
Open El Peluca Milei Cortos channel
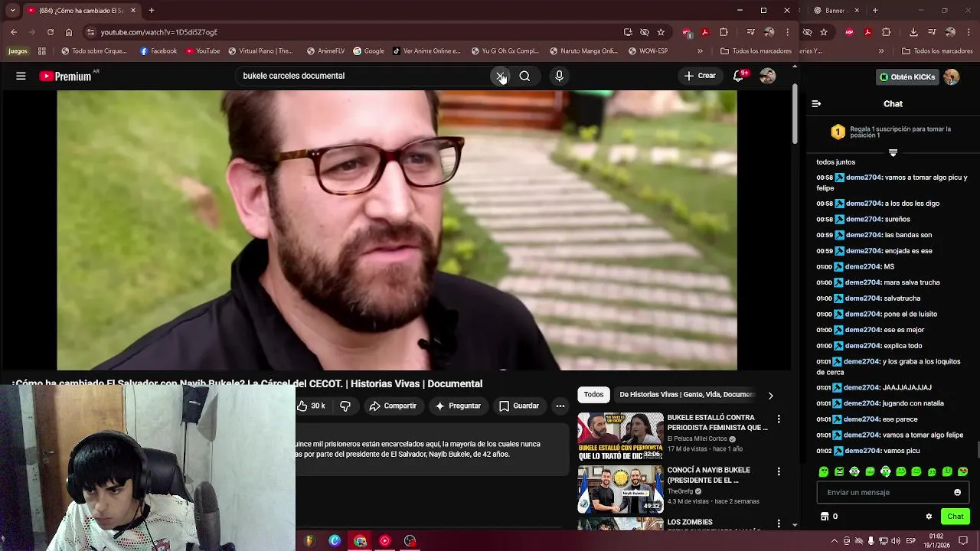coord(697,439)
